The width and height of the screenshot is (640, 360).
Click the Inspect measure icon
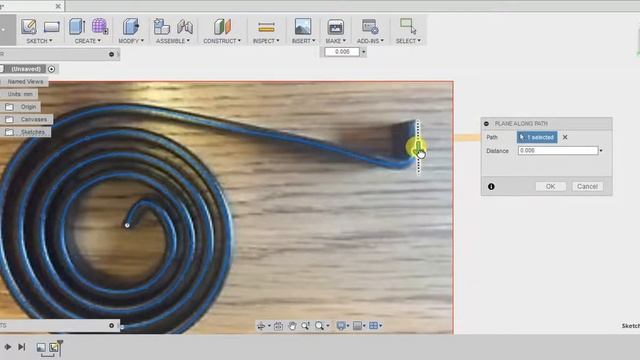coord(266,27)
